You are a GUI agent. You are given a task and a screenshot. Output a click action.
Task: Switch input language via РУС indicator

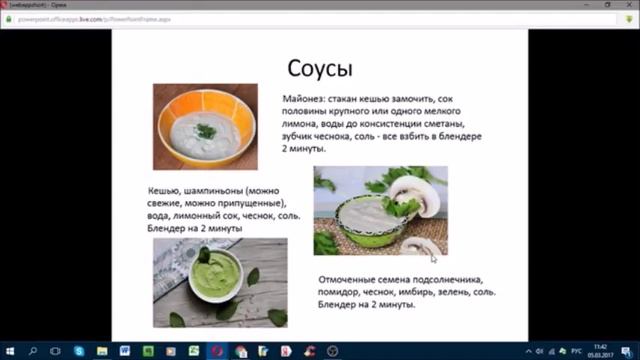coord(576,351)
